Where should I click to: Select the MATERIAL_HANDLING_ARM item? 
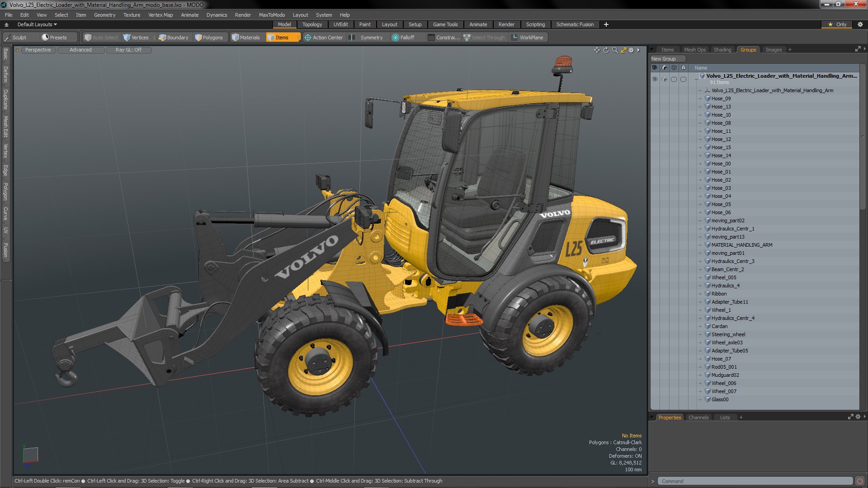click(x=741, y=245)
